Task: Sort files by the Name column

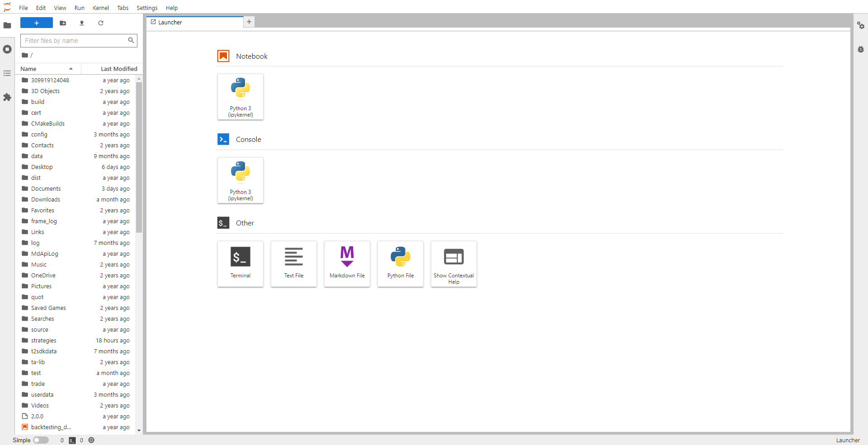Action: click(x=28, y=69)
